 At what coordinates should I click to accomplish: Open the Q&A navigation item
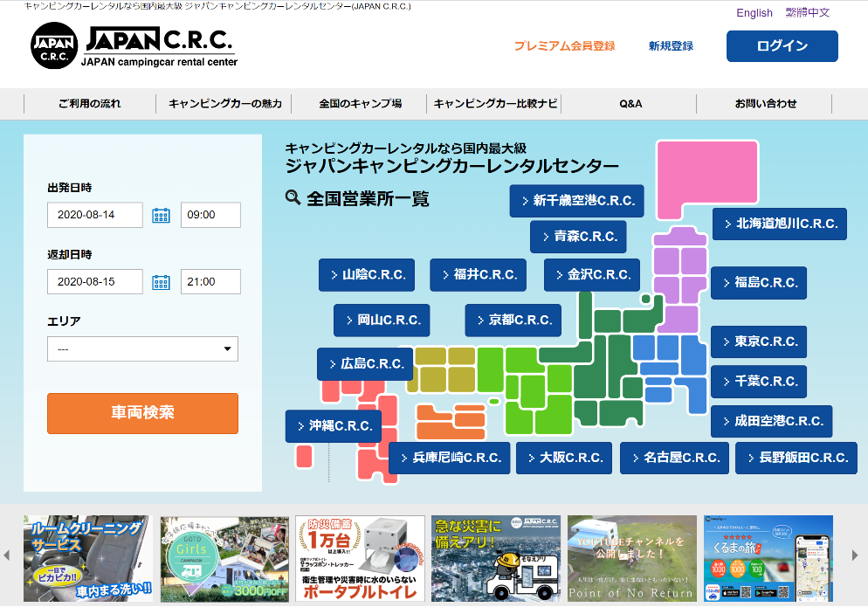(630, 104)
